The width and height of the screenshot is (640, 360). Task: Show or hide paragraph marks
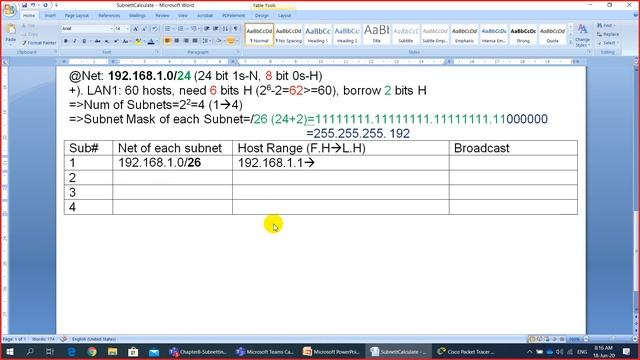(236, 29)
